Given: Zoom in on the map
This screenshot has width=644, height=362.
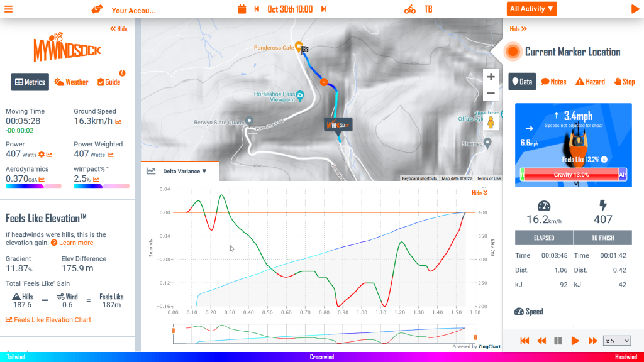Looking at the screenshot, I should coord(491,77).
